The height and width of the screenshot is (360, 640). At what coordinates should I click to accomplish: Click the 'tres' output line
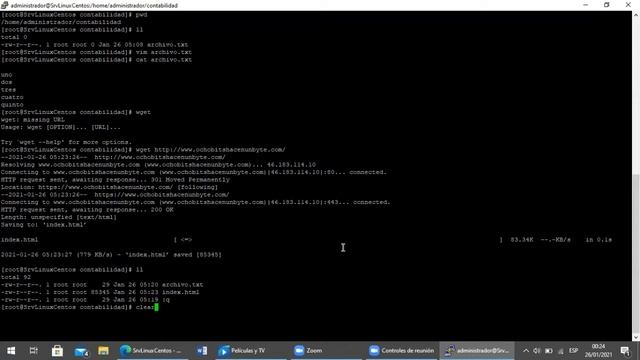(8, 90)
